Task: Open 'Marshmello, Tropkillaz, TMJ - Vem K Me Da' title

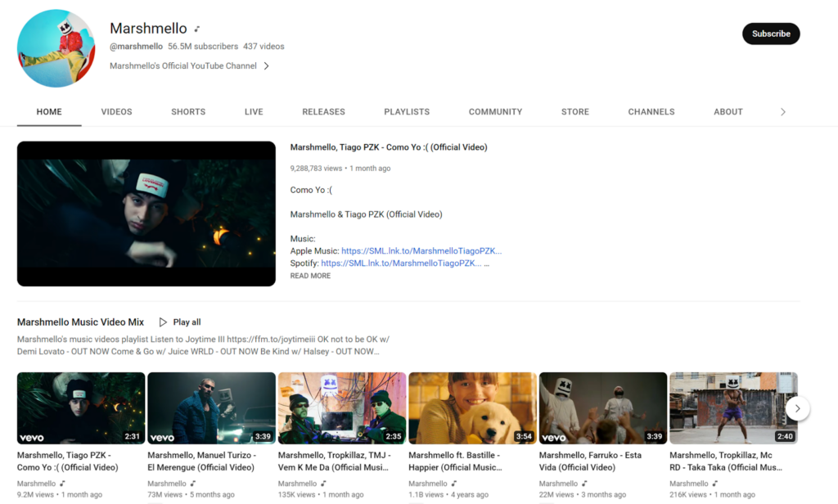Action: point(335,461)
